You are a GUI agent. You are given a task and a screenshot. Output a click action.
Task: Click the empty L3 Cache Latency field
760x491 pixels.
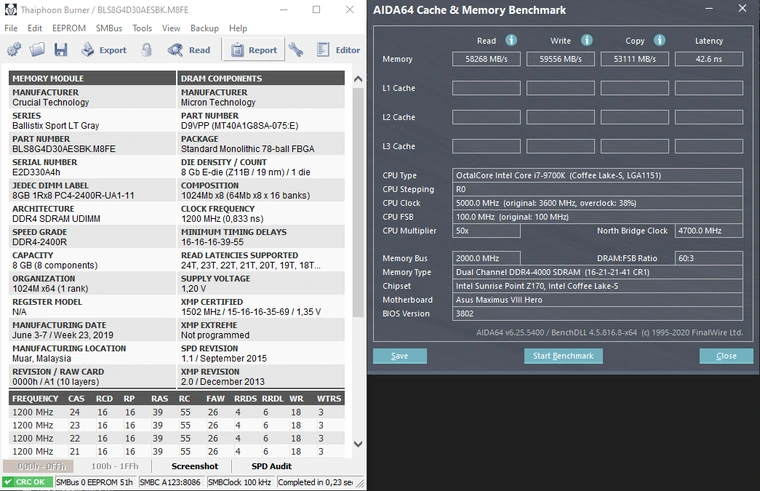click(709, 146)
